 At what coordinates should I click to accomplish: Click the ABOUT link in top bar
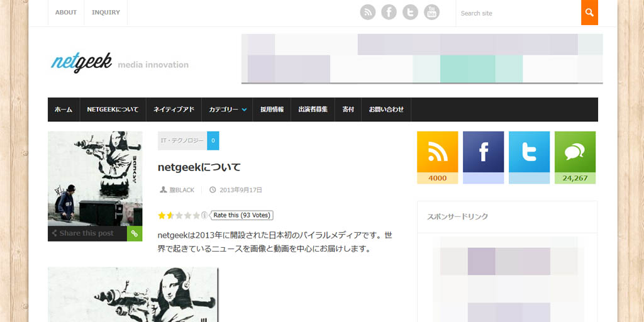coord(66,13)
